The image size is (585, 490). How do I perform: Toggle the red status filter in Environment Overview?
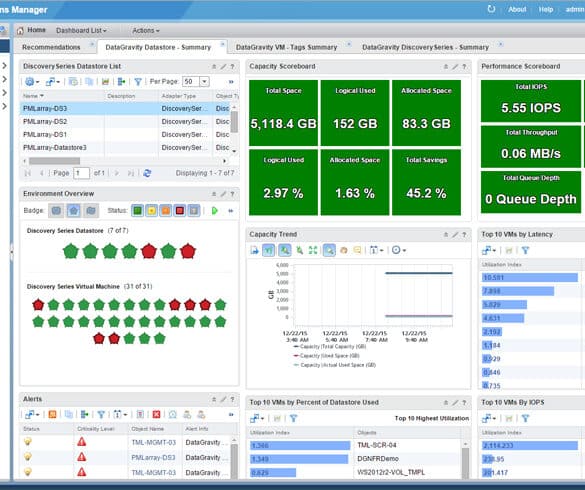click(x=180, y=210)
